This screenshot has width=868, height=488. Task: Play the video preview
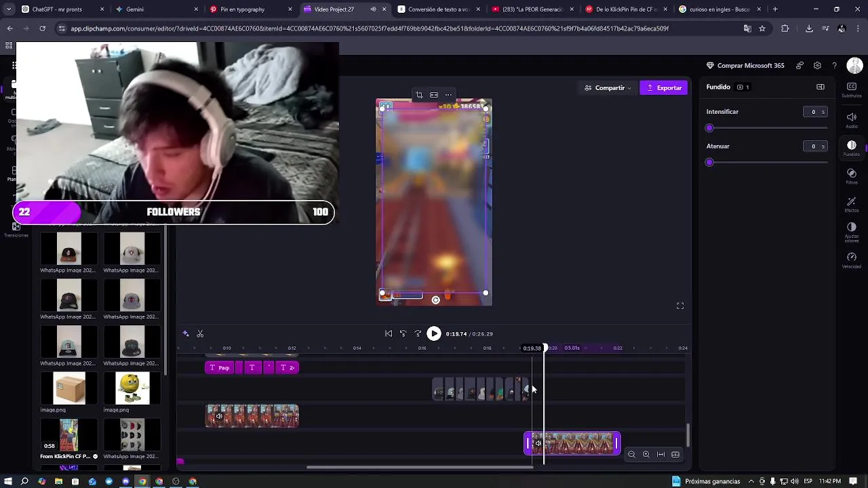[x=434, y=333]
